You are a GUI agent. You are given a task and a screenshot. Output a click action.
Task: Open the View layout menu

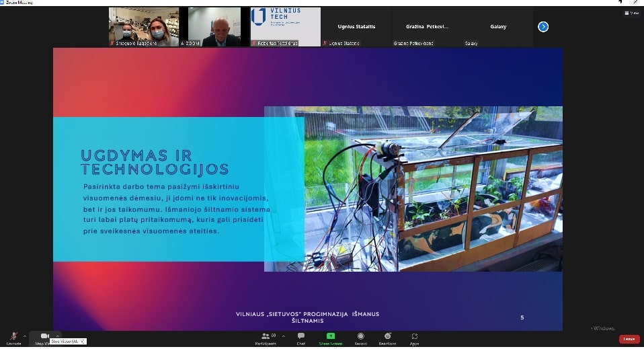(x=631, y=13)
